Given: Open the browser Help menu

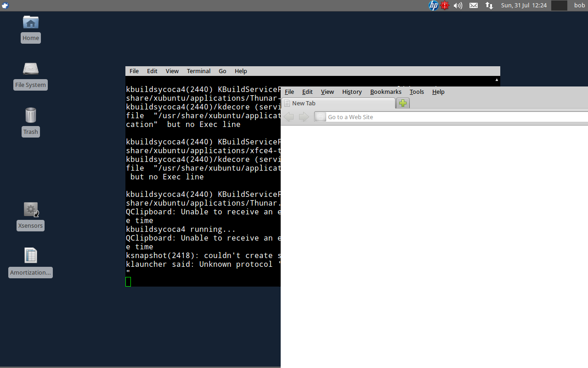Looking at the screenshot, I should point(438,92).
